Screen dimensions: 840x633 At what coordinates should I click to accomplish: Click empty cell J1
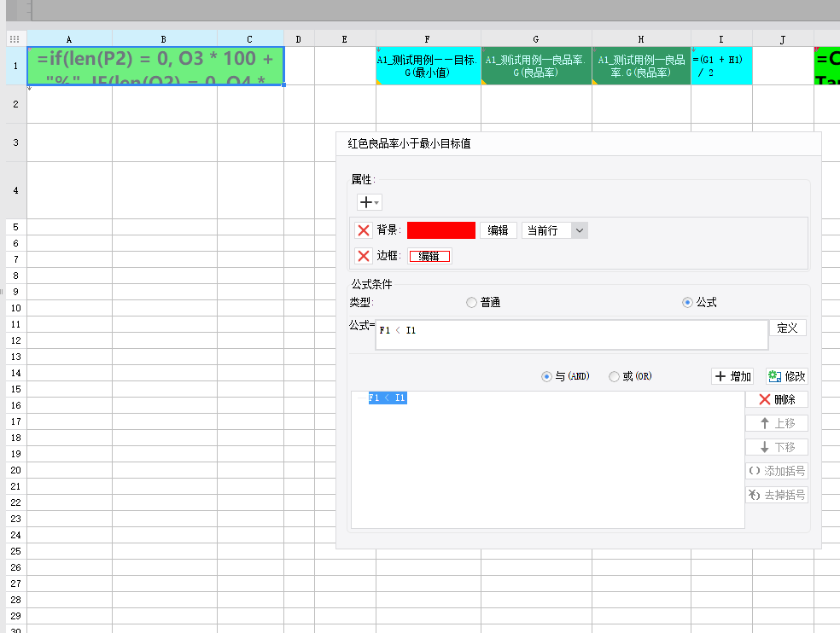pyautogui.click(x=783, y=66)
